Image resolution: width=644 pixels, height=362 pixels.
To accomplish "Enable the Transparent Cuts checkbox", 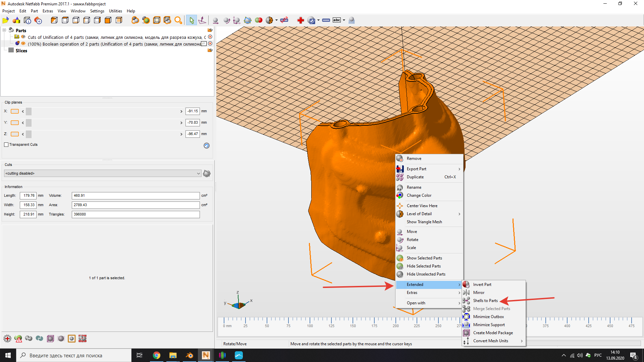I will [6, 144].
